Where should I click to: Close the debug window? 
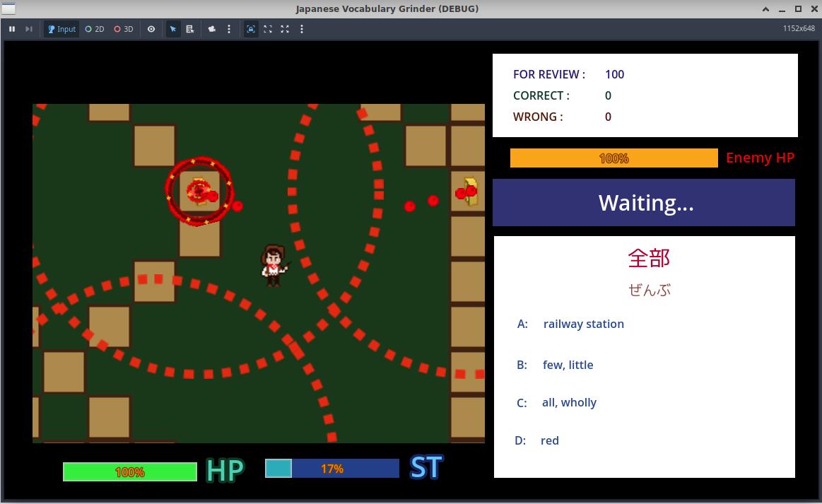click(x=814, y=9)
